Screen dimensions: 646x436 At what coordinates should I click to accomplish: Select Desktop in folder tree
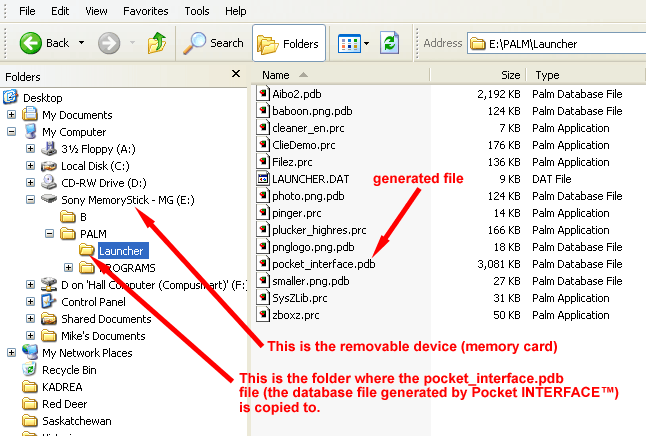(x=43, y=98)
